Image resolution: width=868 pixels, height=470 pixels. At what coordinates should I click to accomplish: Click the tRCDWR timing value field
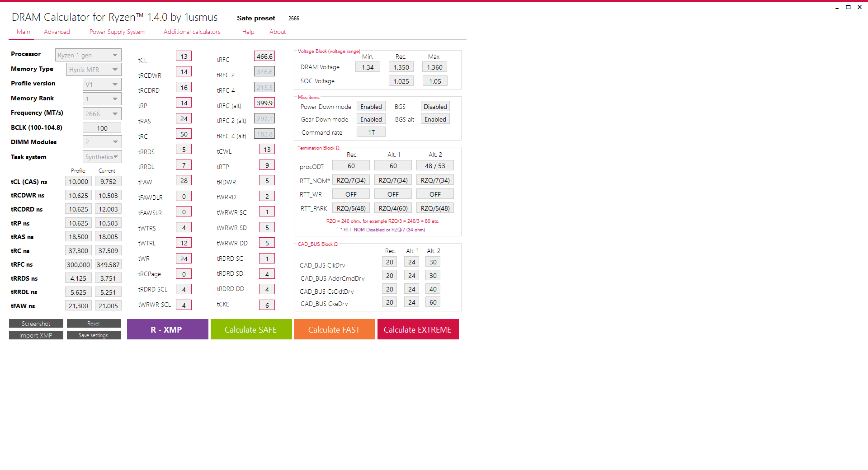click(184, 72)
